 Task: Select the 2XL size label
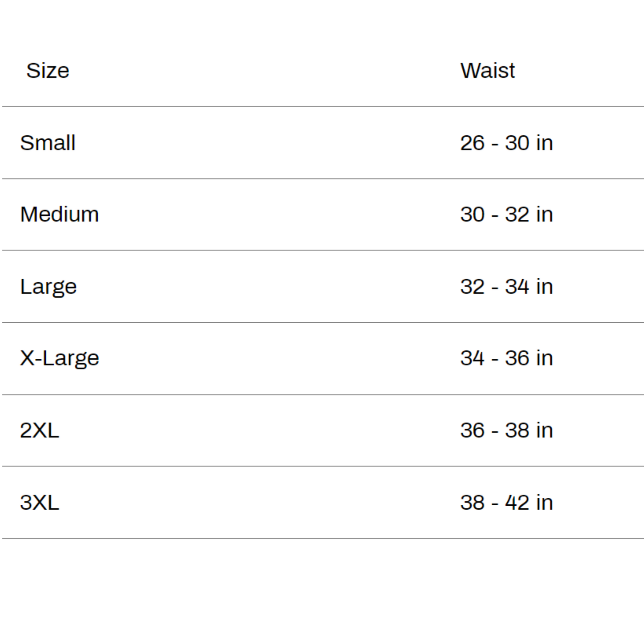pyautogui.click(x=39, y=430)
